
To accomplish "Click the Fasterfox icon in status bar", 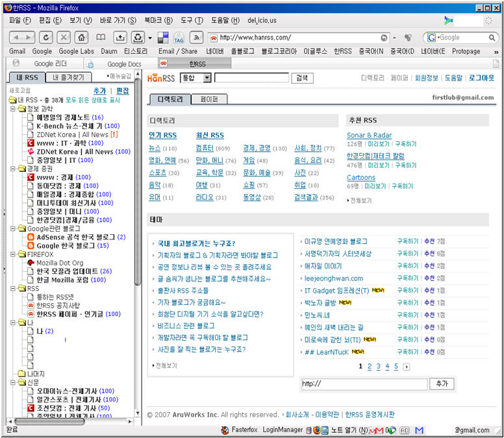I will tap(225, 430).
